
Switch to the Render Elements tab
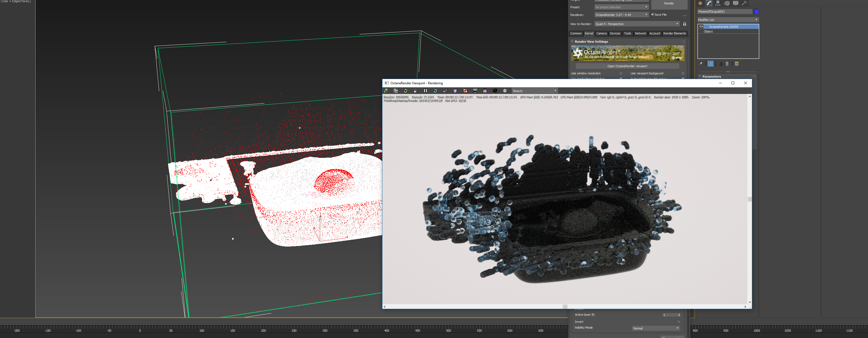pos(674,33)
